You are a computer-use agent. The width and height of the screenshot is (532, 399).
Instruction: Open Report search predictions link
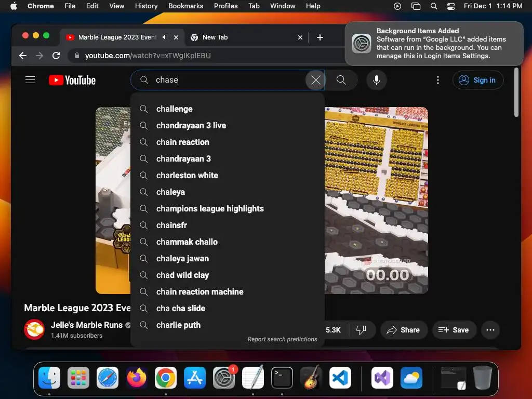click(282, 339)
